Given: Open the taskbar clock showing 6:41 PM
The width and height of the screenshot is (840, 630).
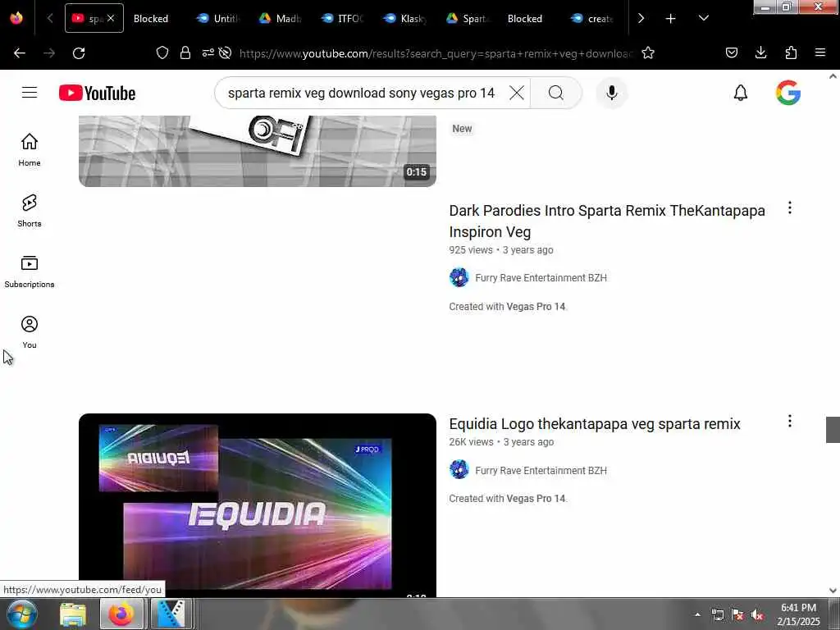Looking at the screenshot, I should tap(798, 614).
